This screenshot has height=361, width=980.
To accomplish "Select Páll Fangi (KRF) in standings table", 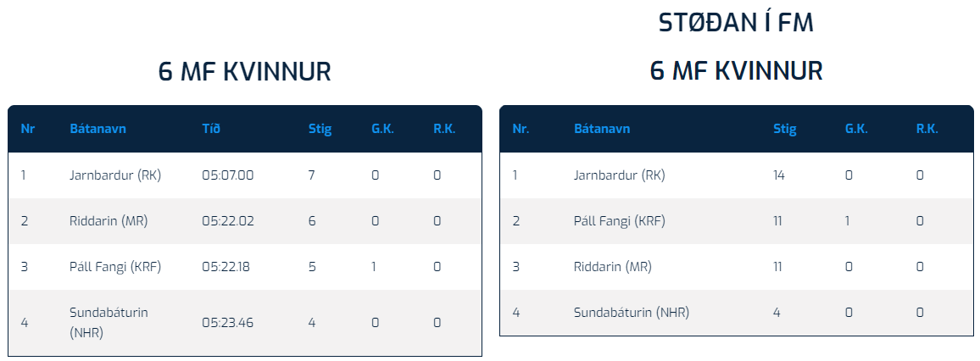I will click(620, 221).
